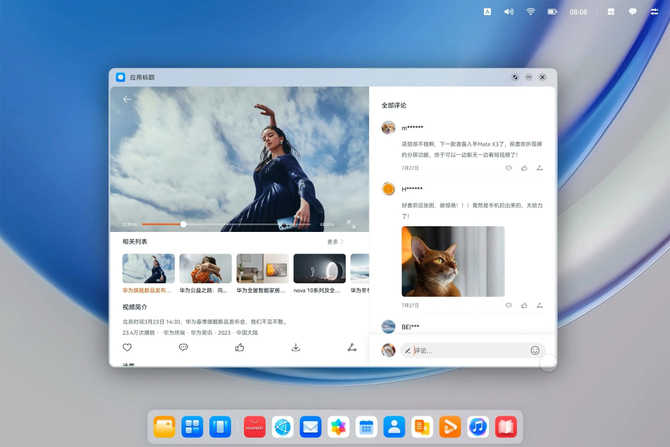
Task: Click the pin window icon in title bar
Action: (x=515, y=77)
